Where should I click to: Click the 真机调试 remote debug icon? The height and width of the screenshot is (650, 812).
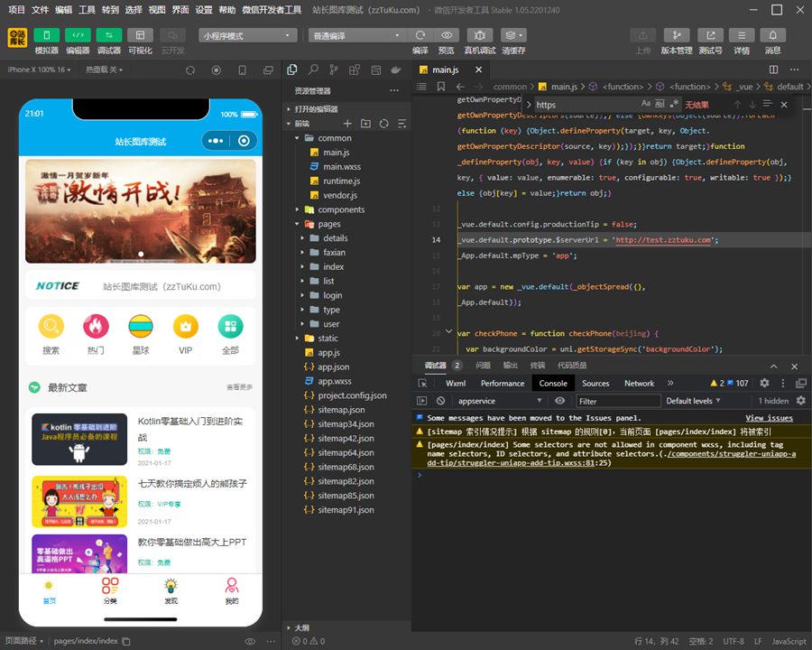(x=479, y=35)
